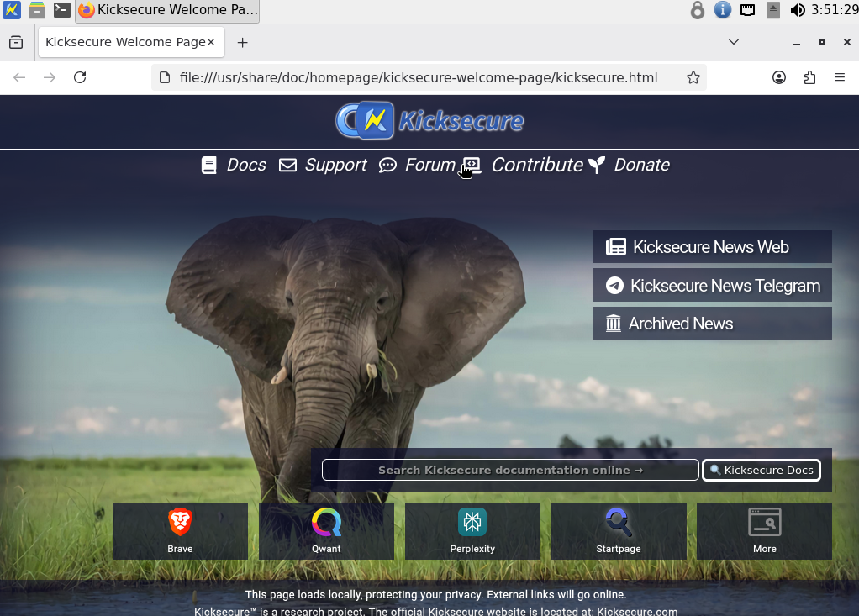859x616 pixels.
Task: Open the Docs navigation link
Action: [235, 165]
